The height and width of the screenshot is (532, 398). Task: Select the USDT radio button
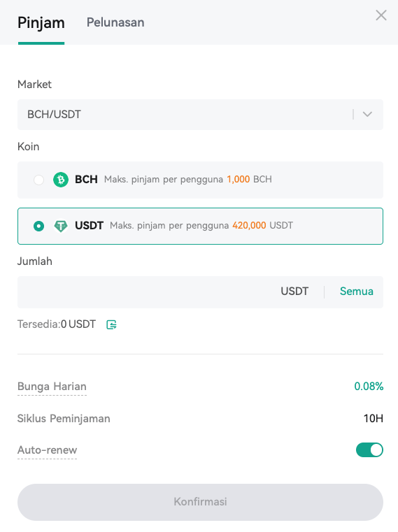[x=38, y=226]
